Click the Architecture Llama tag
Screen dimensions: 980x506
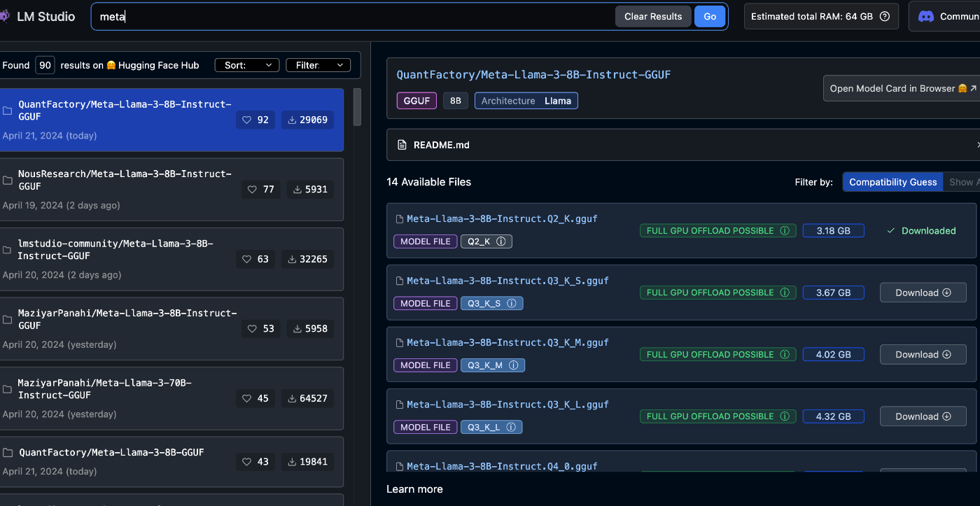pos(526,101)
